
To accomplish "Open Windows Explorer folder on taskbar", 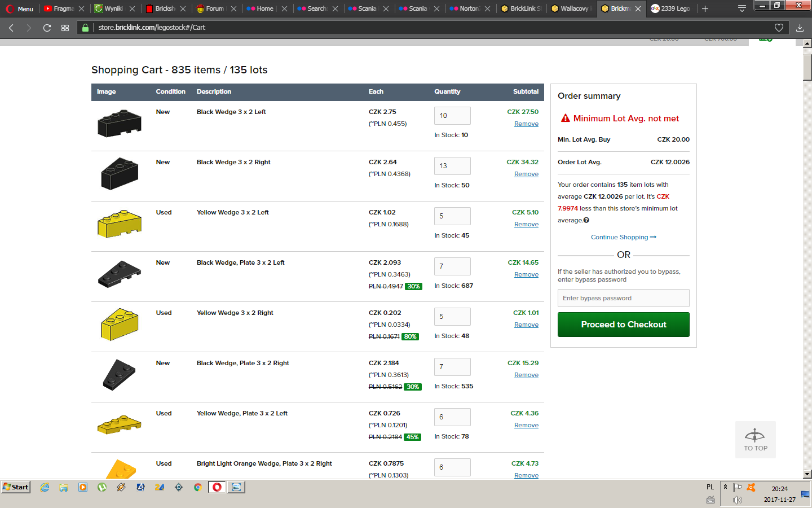I will (x=64, y=487).
